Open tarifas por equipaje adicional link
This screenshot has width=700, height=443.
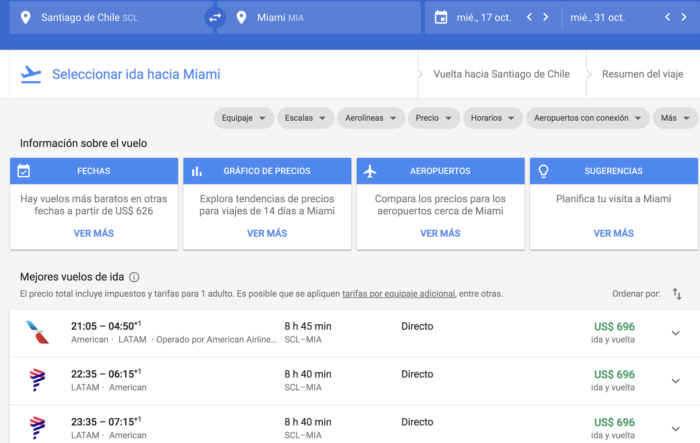coord(398,294)
